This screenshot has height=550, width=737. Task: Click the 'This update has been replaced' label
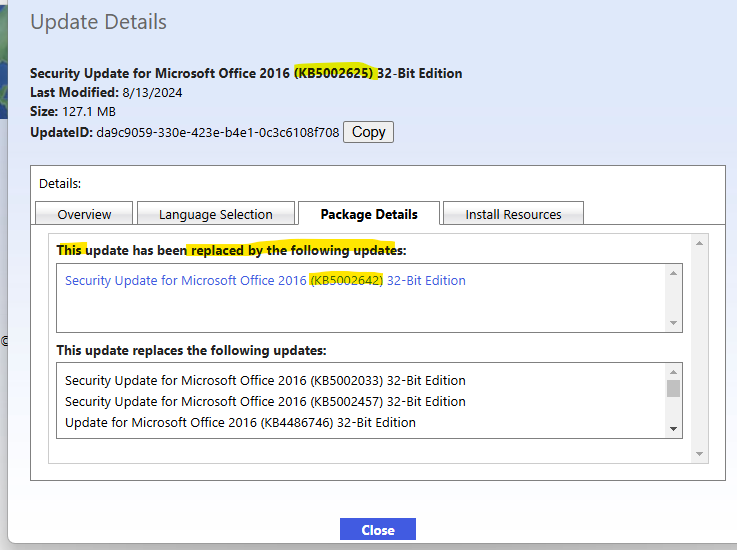tap(231, 251)
